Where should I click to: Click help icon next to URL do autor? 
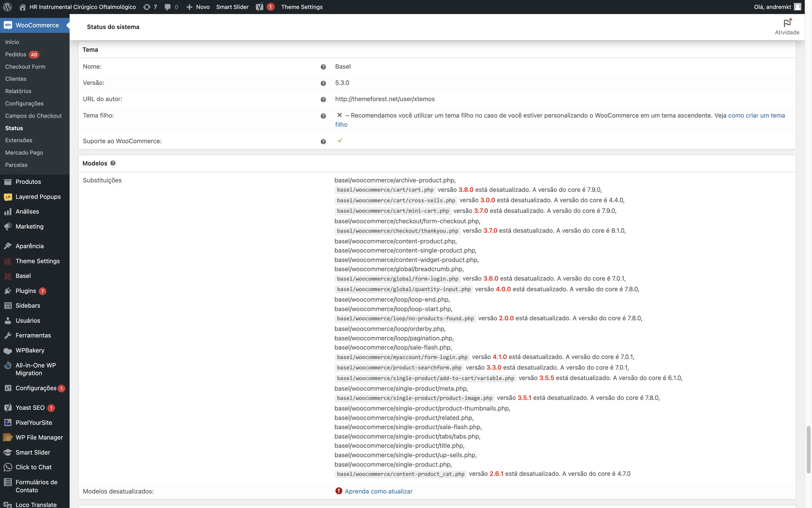pos(323,99)
